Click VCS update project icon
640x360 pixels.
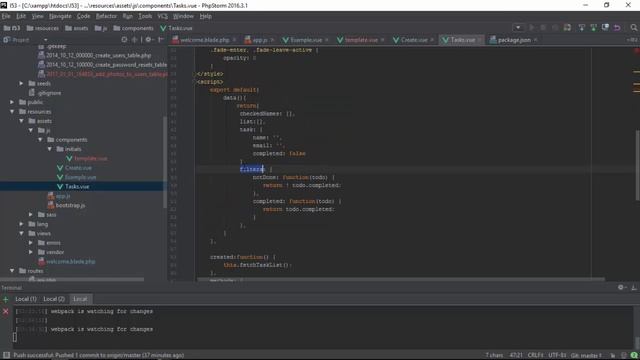point(582,28)
